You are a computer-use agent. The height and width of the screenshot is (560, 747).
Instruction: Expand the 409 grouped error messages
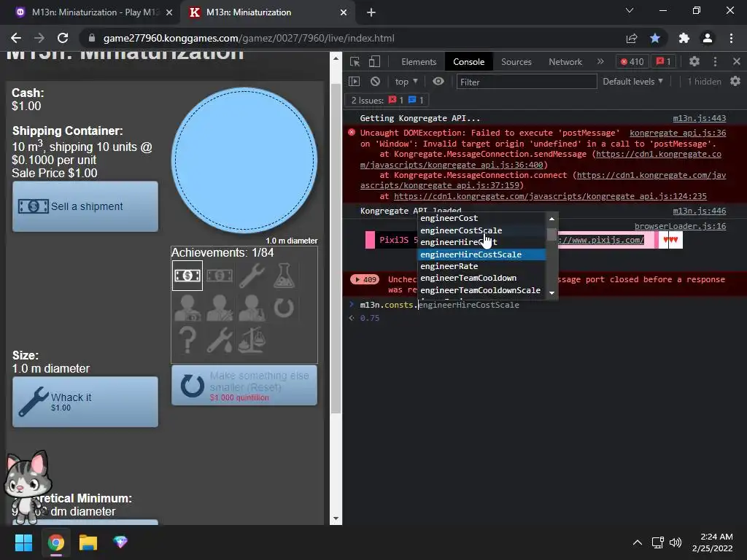click(x=365, y=279)
